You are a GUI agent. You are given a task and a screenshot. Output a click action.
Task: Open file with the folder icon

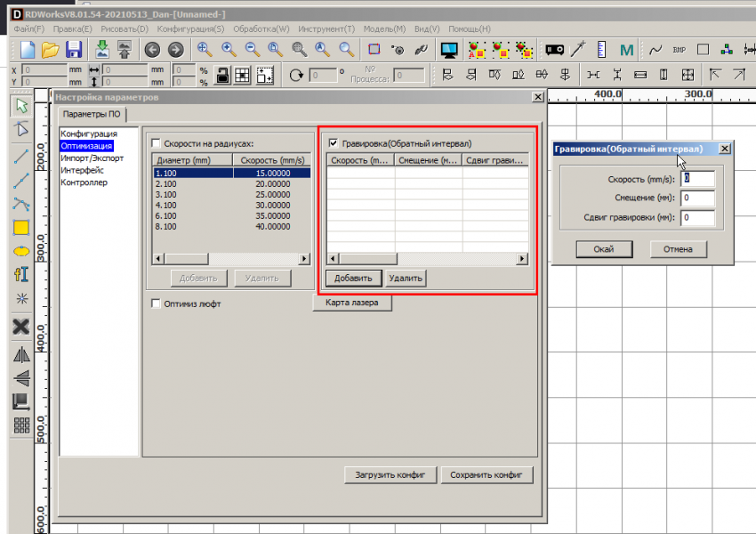click(x=51, y=50)
